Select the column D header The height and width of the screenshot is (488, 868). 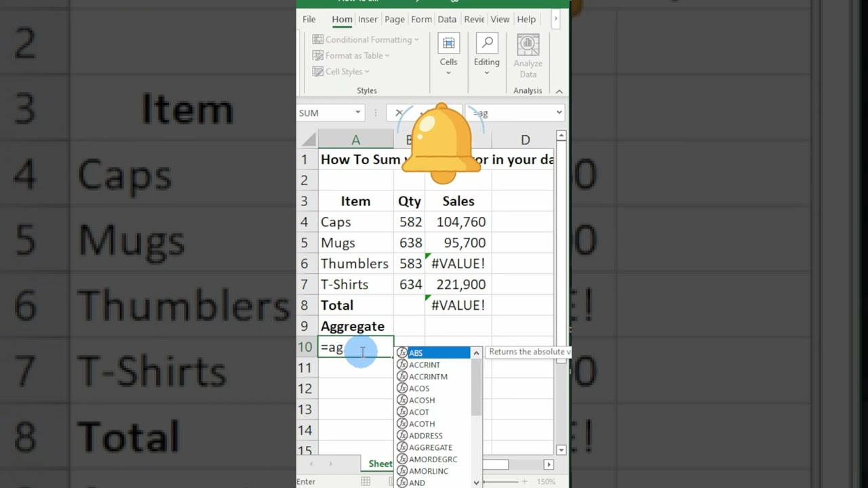pos(525,140)
